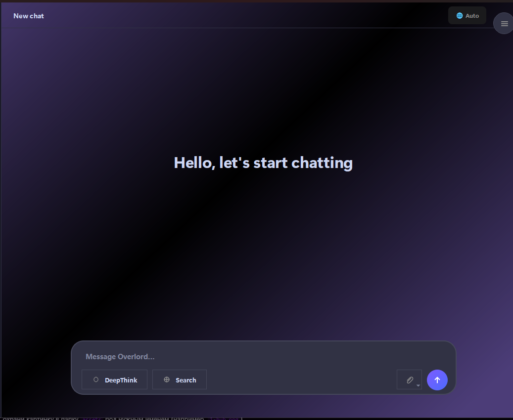Send the message with the arrow button
The width and height of the screenshot is (513, 420).
coord(437,380)
